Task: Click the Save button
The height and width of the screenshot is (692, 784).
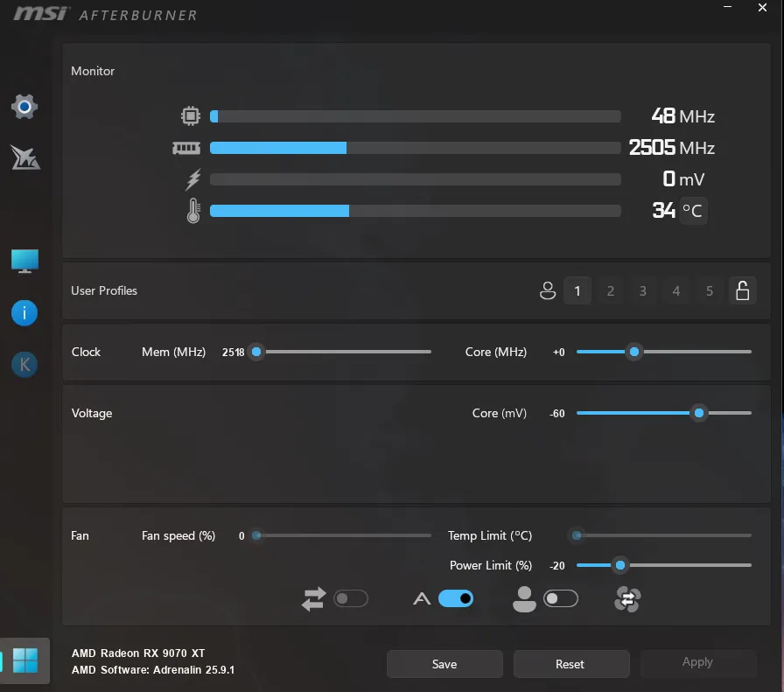Action: tap(444, 664)
